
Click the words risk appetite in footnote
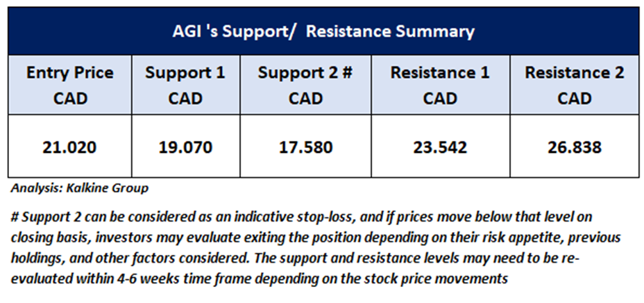click(x=459, y=236)
